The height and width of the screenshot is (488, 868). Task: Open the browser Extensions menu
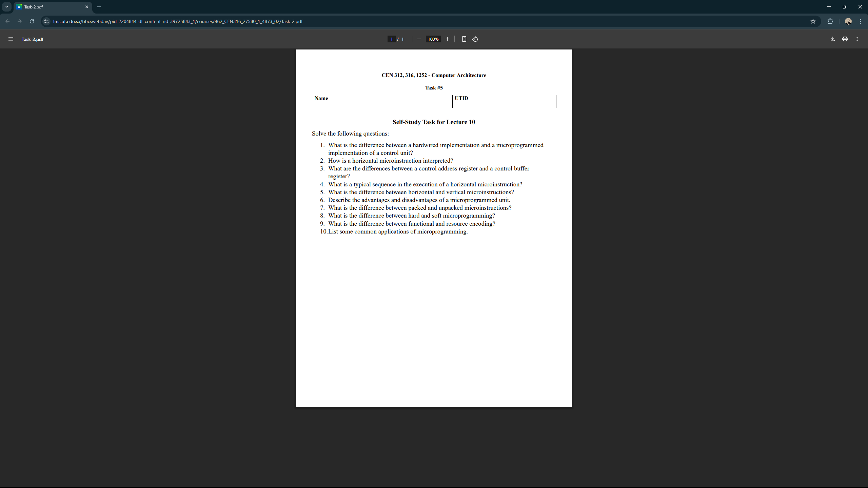click(830, 21)
